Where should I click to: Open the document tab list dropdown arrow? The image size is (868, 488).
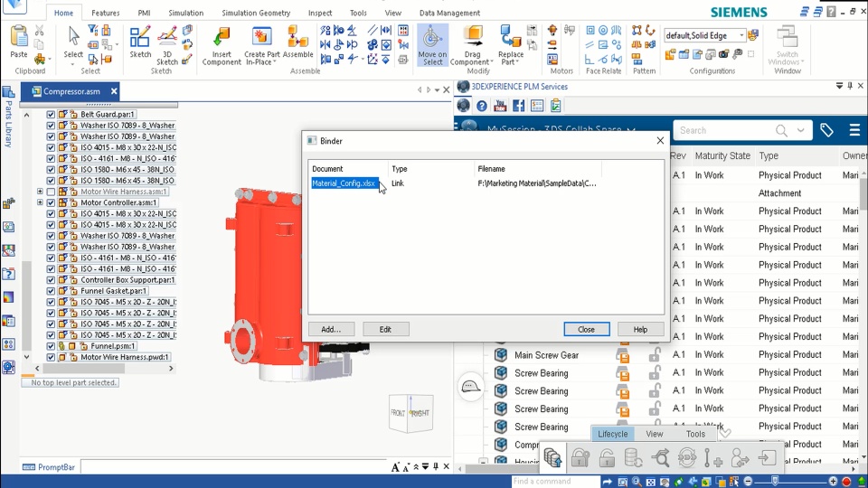437,90
